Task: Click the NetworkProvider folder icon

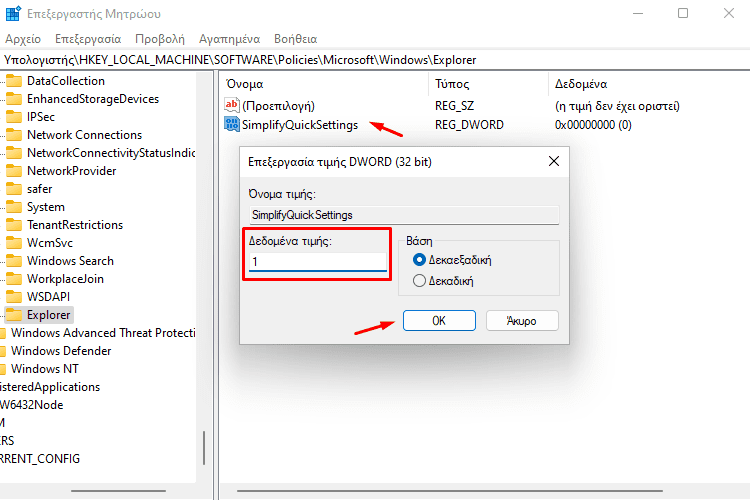Action: [x=14, y=171]
